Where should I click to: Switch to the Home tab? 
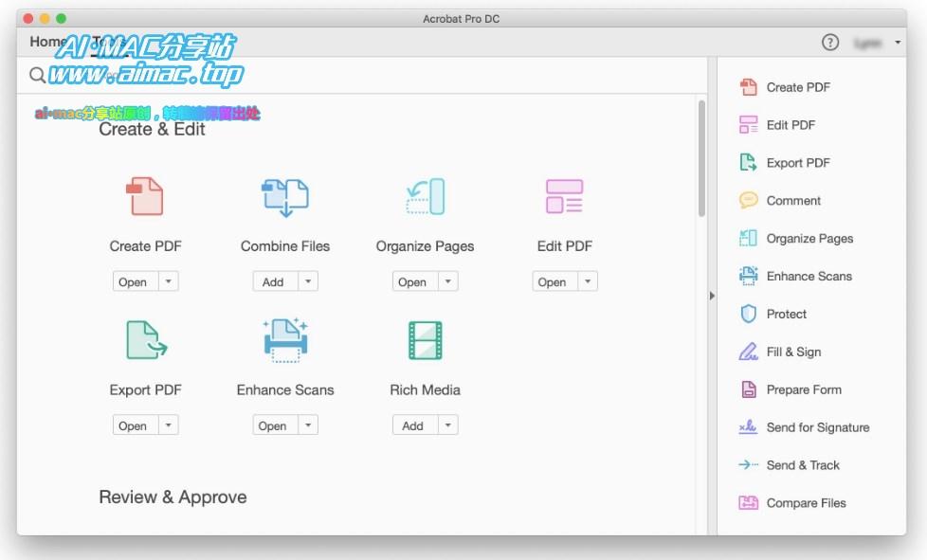tap(47, 42)
